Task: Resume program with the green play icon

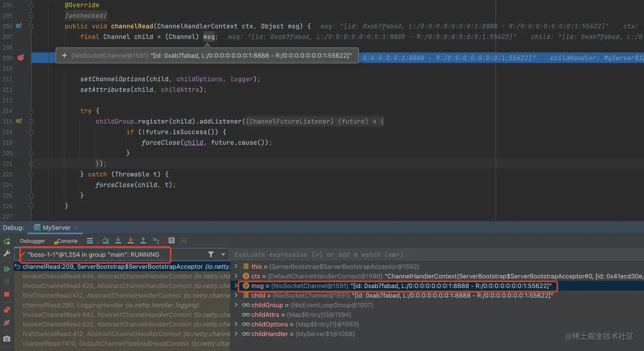Action: point(7,269)
